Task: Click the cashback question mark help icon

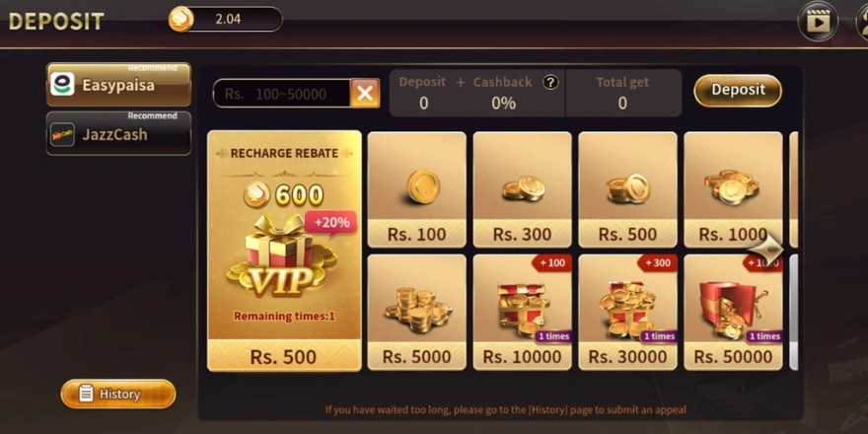Action: [549, 83]
